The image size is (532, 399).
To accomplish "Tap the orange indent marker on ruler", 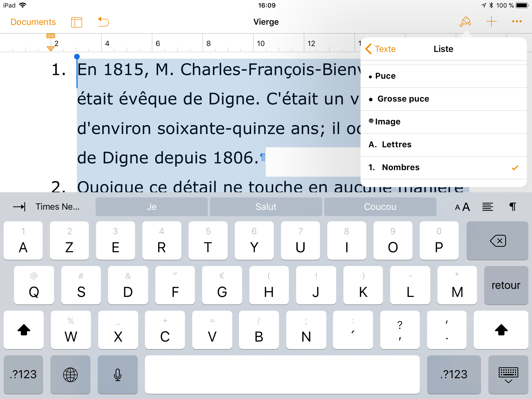I will pyautogui.click(x=51, y=48).
